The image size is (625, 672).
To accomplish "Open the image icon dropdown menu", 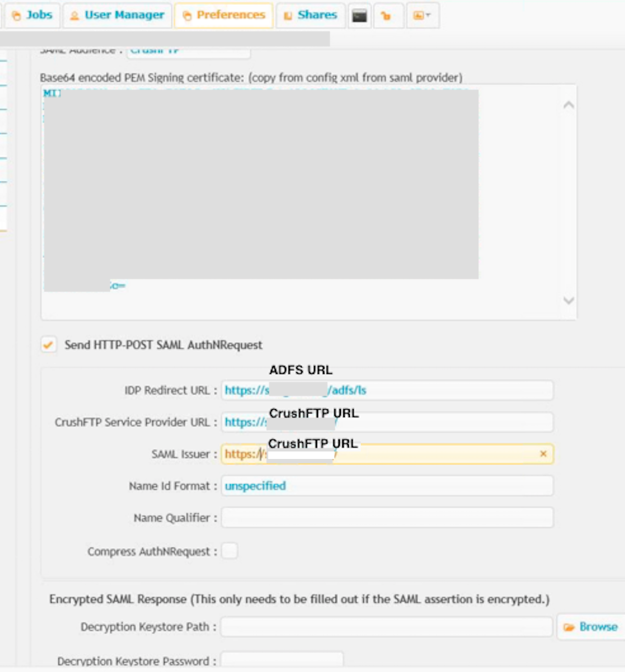I will (x=422, y=15).
